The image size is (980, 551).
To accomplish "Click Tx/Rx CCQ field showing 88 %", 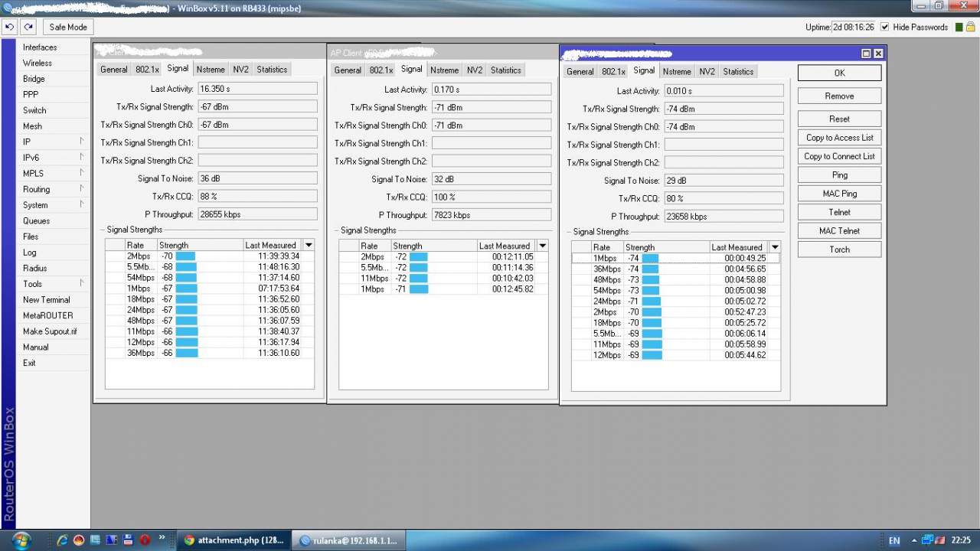I will [257, 196].
